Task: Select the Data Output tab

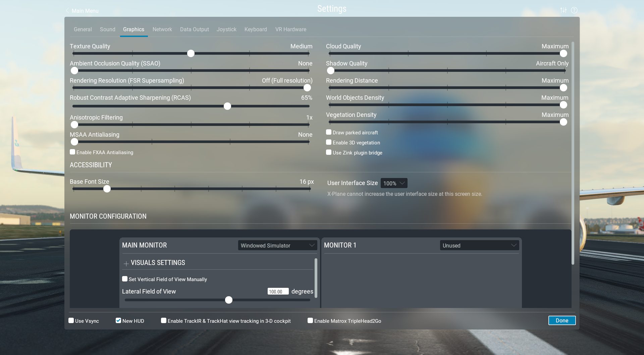Action: [x=194, y=30]
